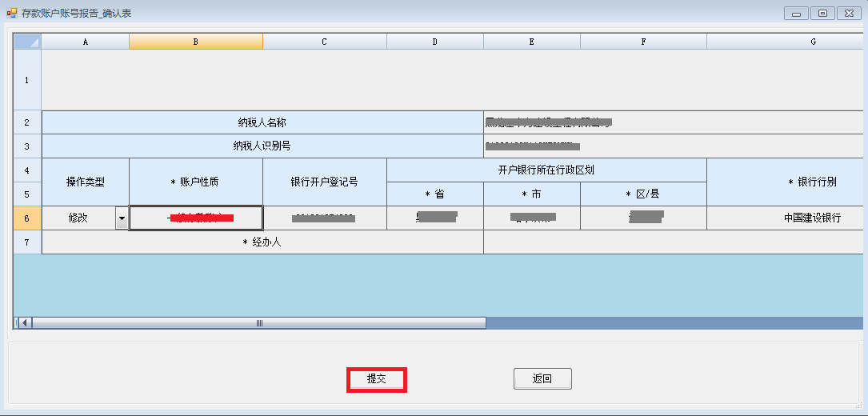Image resolution: width=868 pixels, height=416 pixels.
Task: Close the 存款账户账号报告 window
Action: click(847, 13)
